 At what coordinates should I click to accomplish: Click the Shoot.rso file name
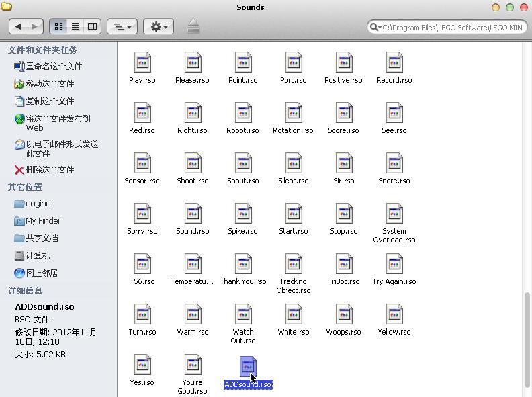point(193,181)
